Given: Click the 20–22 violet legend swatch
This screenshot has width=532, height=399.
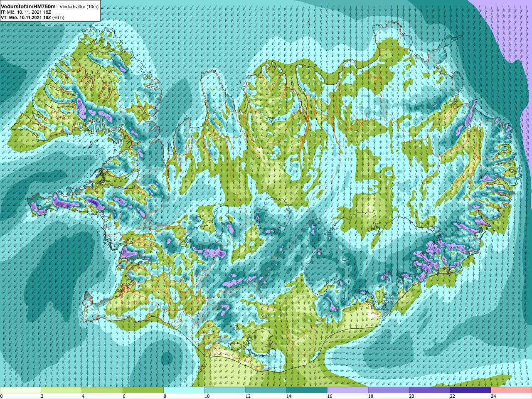Looking at the screenshot, I should pos(430,390).
